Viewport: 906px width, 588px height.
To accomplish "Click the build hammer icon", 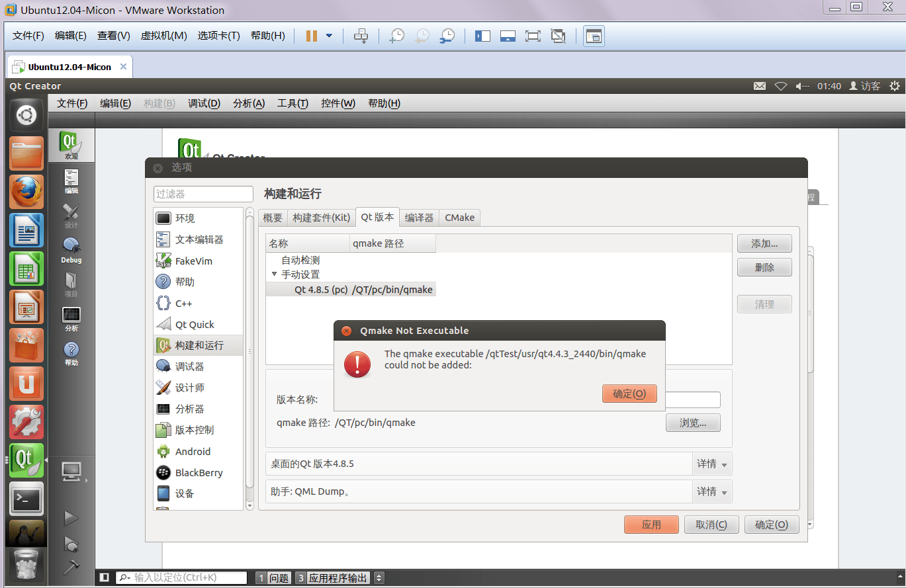I will click(x=71, y=567).
